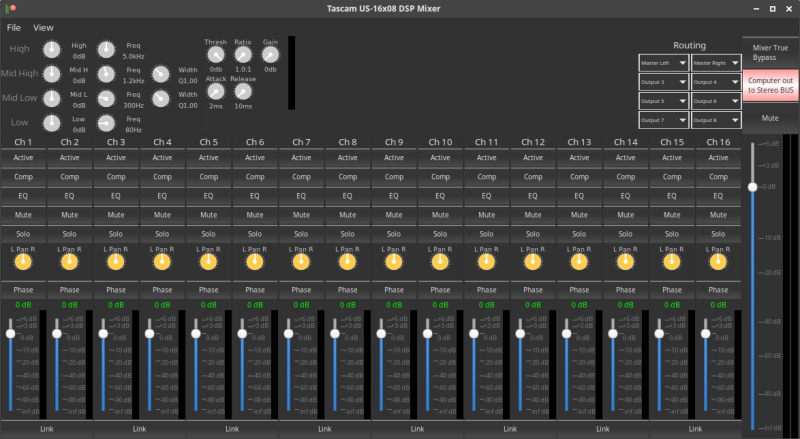Link channels Ch 11 and Ch 12
Screen dimensions: 800x439
510,429
